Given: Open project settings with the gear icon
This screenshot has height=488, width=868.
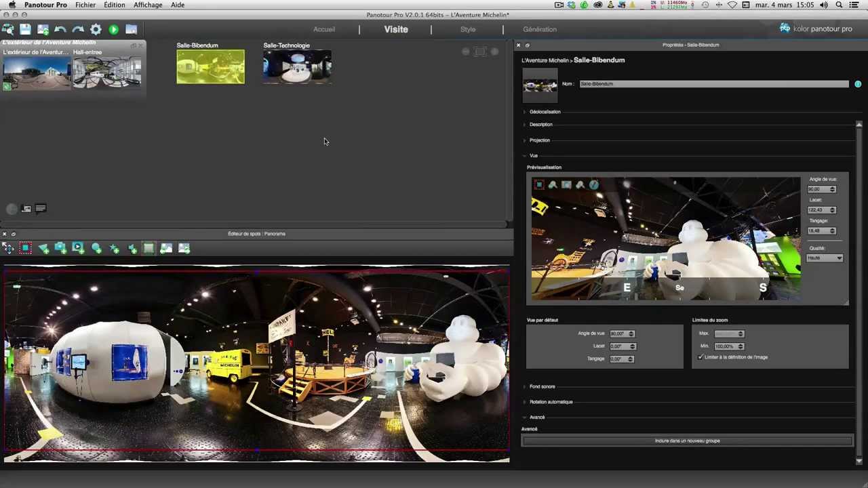Looking at the screenshot, I should [96, 29].
